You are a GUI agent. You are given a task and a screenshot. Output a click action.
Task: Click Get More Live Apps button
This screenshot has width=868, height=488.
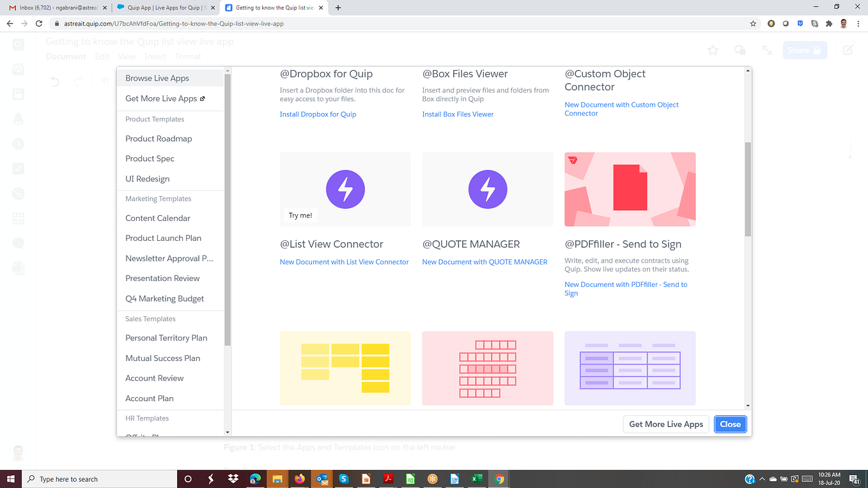(666, 424)
